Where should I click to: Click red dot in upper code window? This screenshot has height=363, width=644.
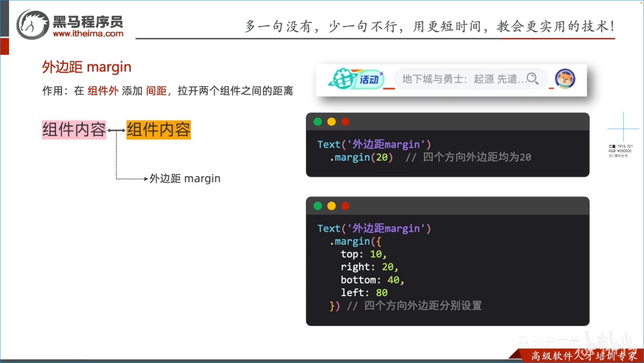(345, 122)
